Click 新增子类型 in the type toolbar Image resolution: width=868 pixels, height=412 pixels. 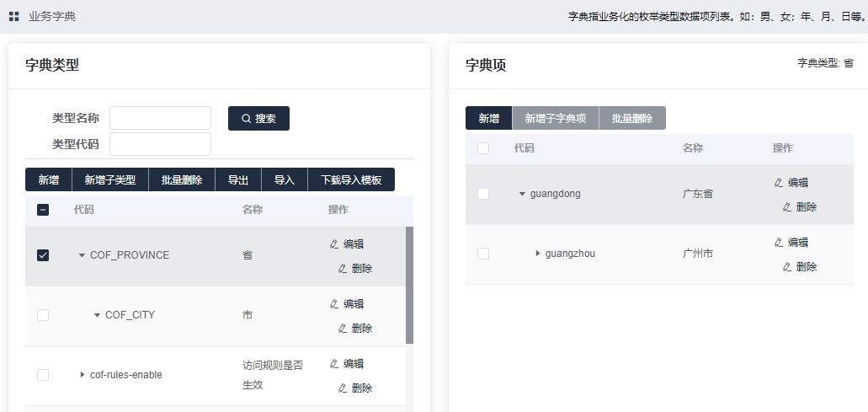[x=110, y=180]
